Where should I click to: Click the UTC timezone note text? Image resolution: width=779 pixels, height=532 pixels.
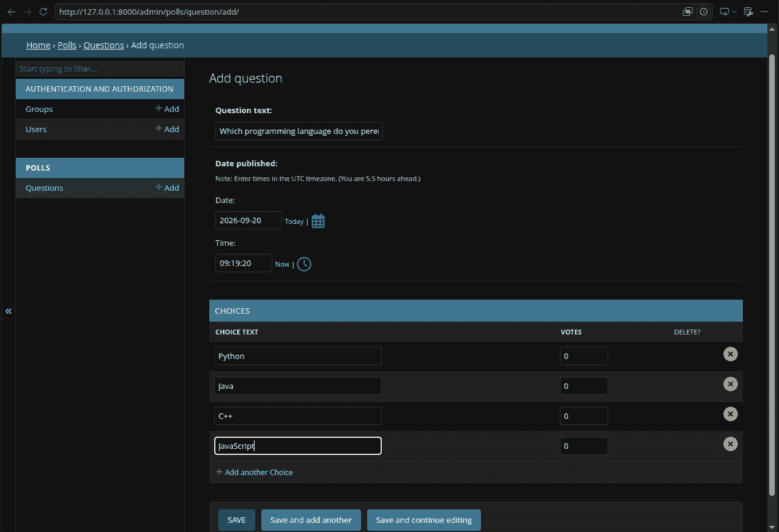coord(318,179)
